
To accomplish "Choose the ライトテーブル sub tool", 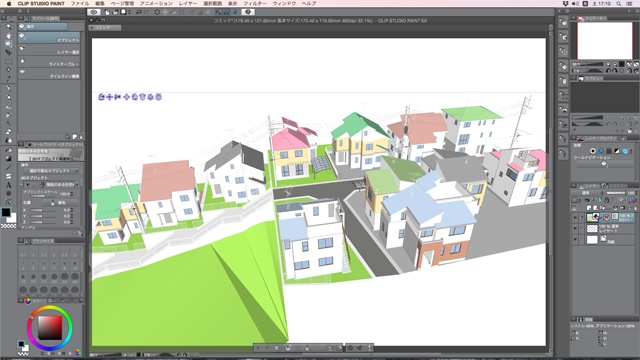I will tap(49, 62).
